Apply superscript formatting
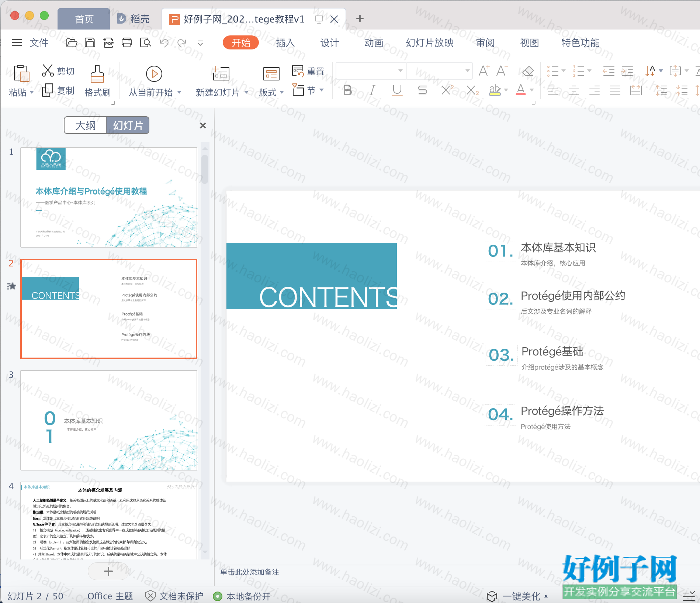The height and width of the screenshot is (603, 700). click(x=447, y=90)
